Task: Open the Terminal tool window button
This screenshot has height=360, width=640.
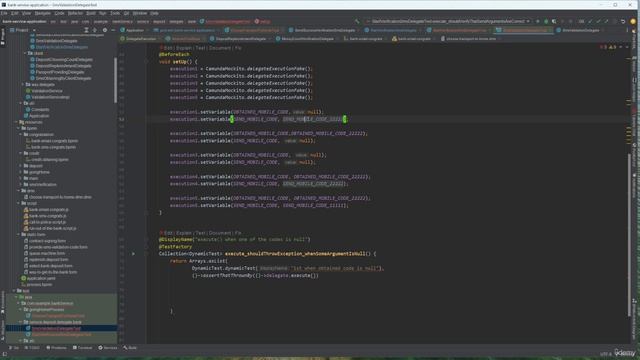Action: pyautogui.click(x=82, y=348)
